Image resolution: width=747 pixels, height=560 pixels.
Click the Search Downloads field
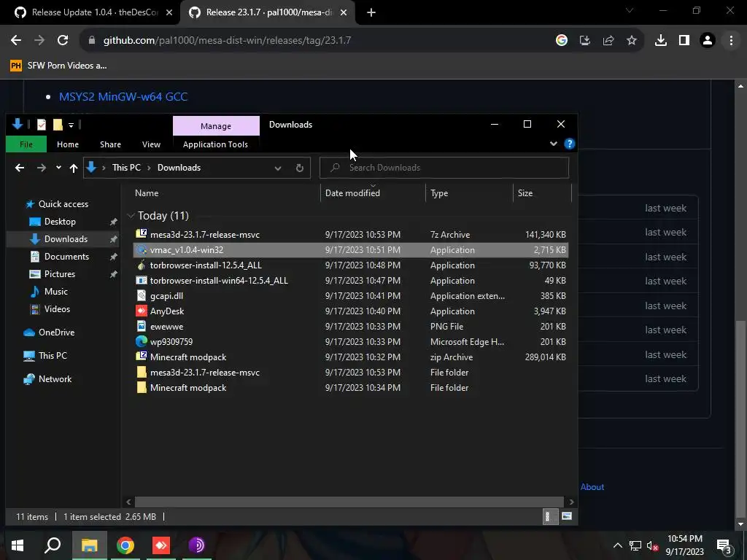(444, 168)
